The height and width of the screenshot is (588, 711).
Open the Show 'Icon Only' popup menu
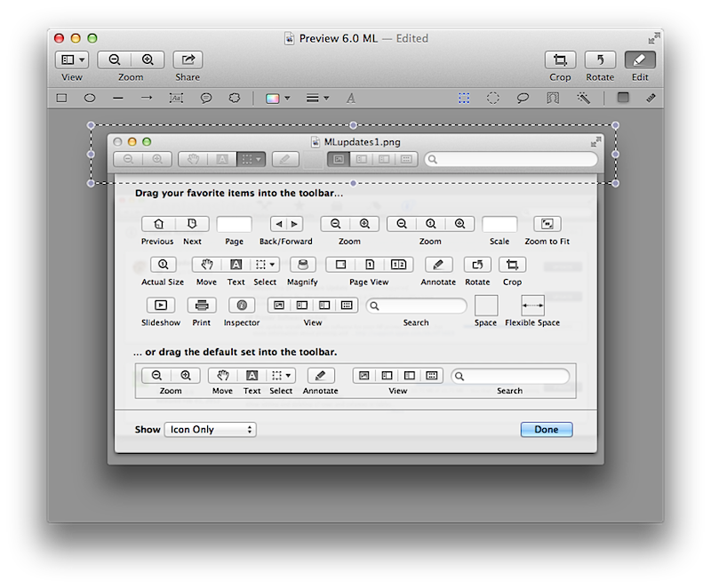(210, 430)
